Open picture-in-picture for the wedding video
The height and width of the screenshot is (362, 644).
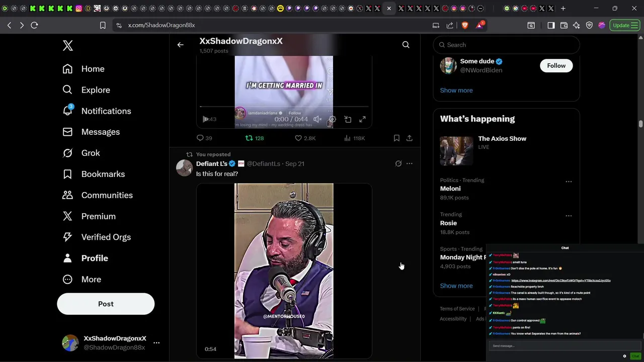(348, 119)
